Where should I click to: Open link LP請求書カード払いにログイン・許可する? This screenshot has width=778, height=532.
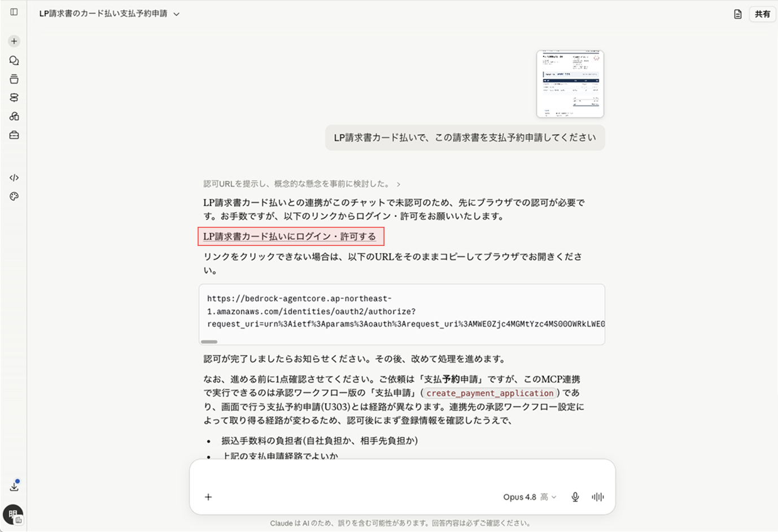(290, 236)
